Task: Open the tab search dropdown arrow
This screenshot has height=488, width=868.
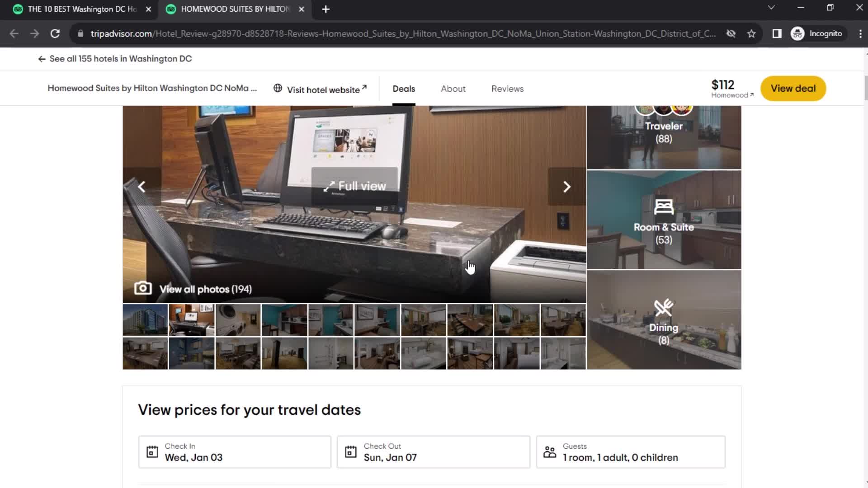Action: coord(771,8)
